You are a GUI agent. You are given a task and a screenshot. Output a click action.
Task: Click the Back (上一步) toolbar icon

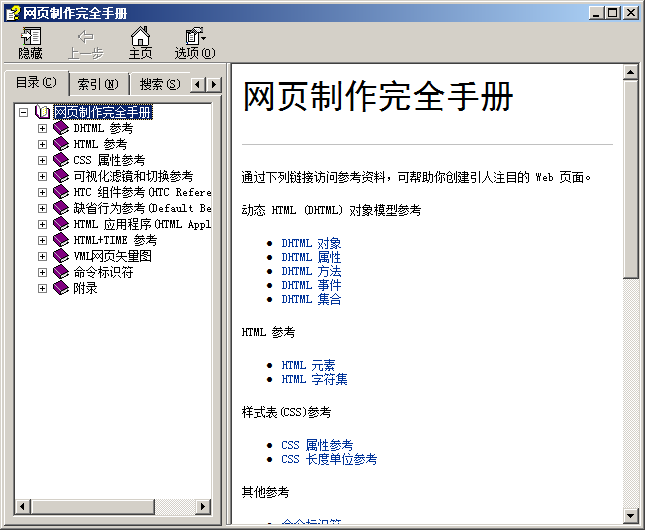(86, 37)
